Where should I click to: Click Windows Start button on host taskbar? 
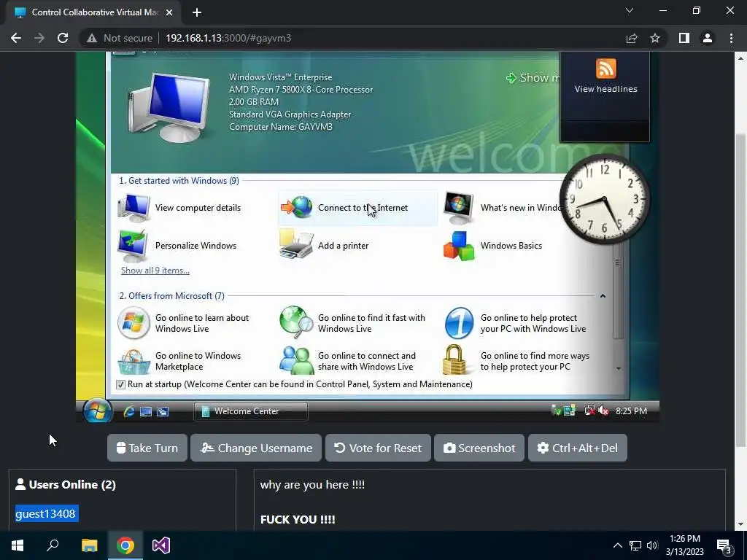(18, 545)
